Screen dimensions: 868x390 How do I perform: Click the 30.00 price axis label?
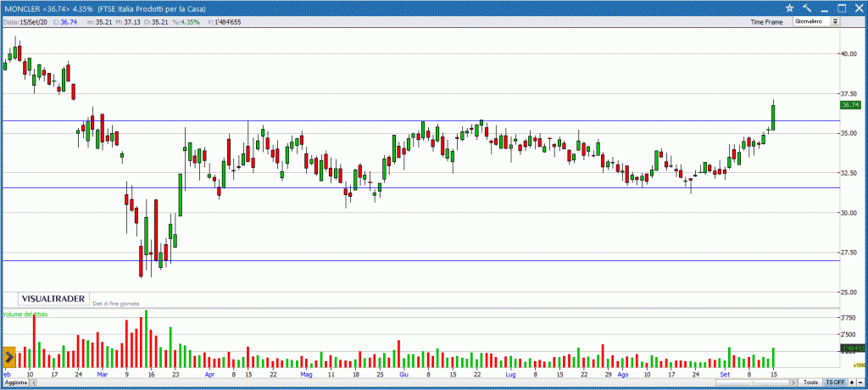[849, 213]
